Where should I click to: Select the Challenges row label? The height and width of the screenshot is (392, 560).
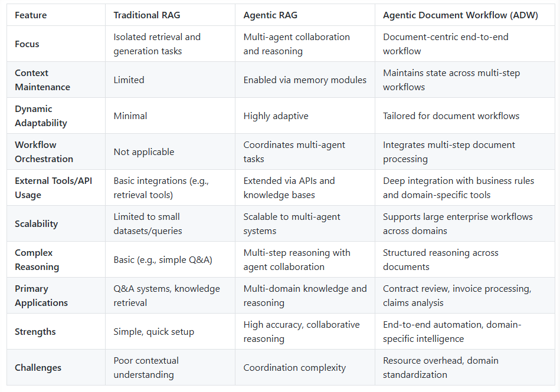38,368
